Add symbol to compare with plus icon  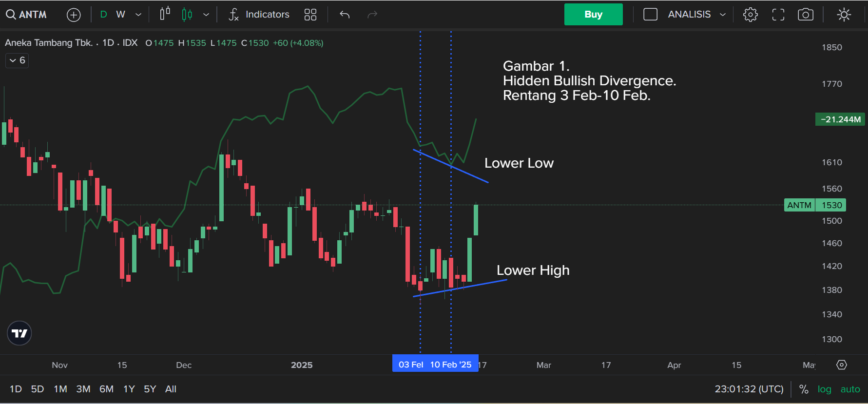(x=74, y=15)
